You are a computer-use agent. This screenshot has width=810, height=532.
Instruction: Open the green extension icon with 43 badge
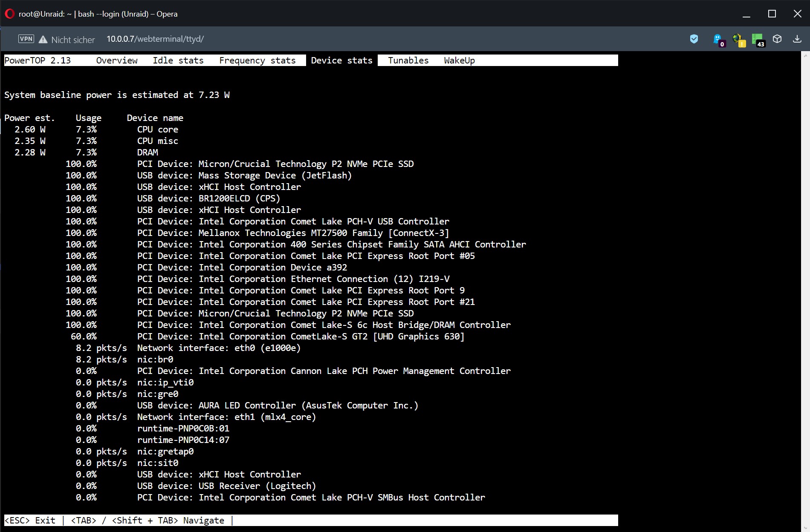pyautogui.click(x=758, y=40)
